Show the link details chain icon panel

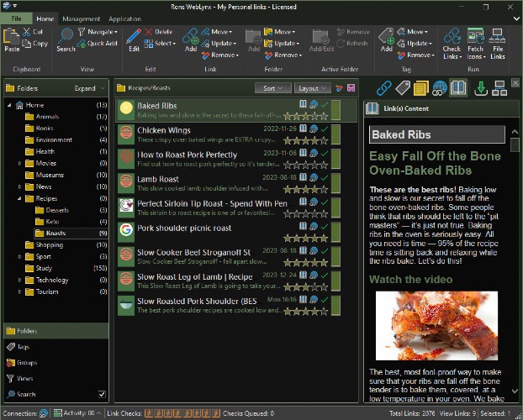pos(384,89)
